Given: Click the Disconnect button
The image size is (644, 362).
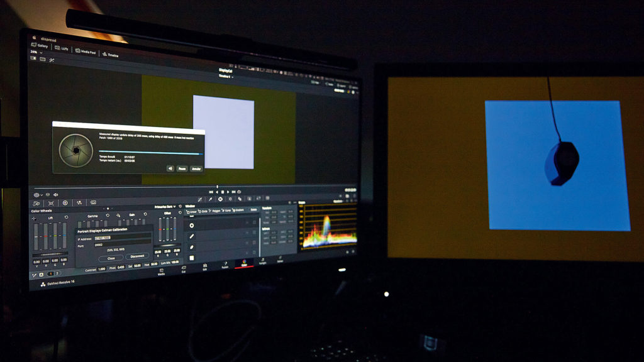Looking at the screenshot, I should 136,256.
